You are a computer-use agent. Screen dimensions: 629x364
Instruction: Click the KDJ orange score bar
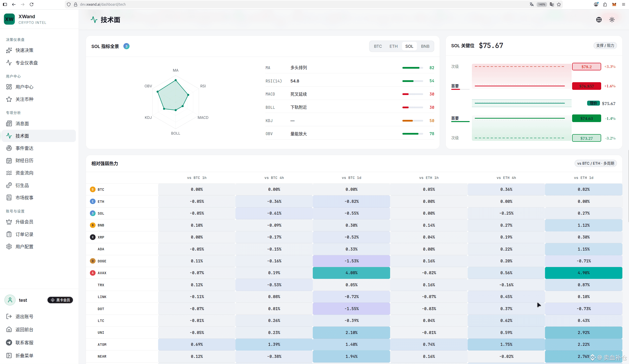pos(413,121)
